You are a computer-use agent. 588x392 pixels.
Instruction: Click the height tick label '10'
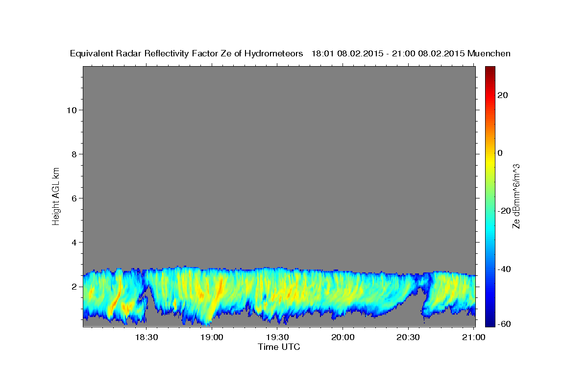tap(71, 110)
